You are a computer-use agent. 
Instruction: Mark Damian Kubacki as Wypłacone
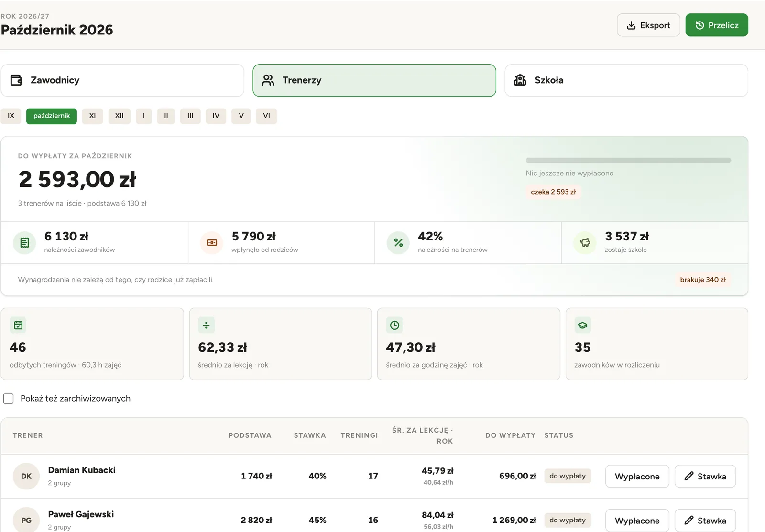tap(637, 477)
